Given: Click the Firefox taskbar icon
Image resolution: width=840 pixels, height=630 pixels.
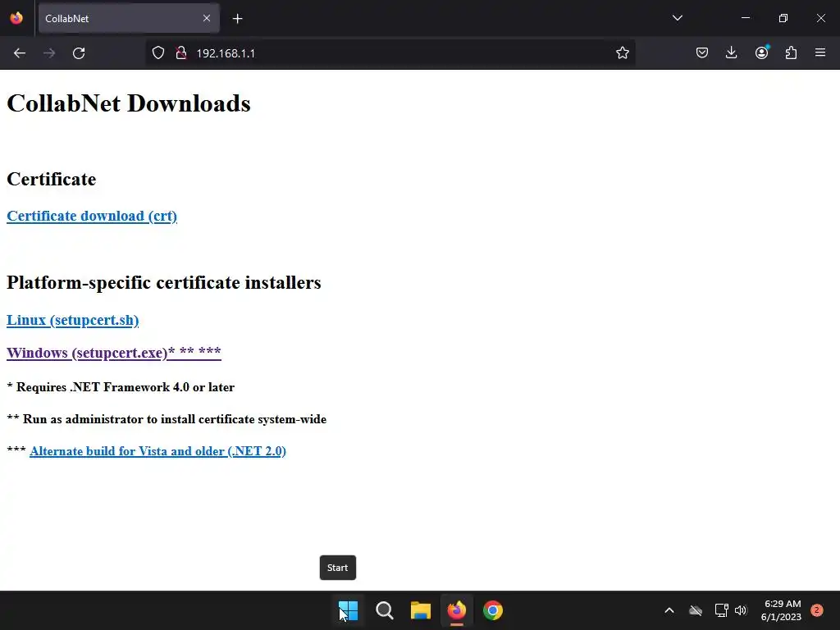Looking at the screenshot, I should (456, 610).
